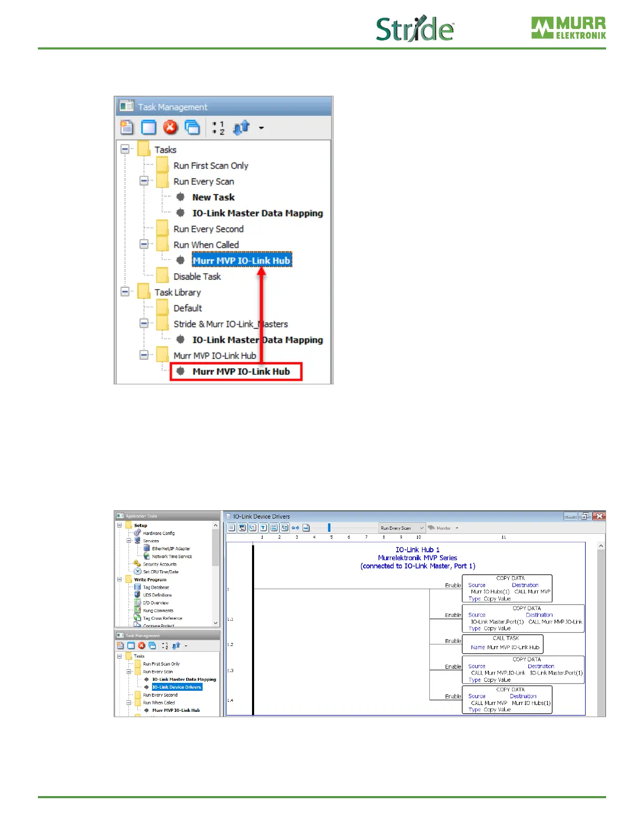
Task: Restore the IO-Link Device Drivers editor window
Action: coord(585,517)
